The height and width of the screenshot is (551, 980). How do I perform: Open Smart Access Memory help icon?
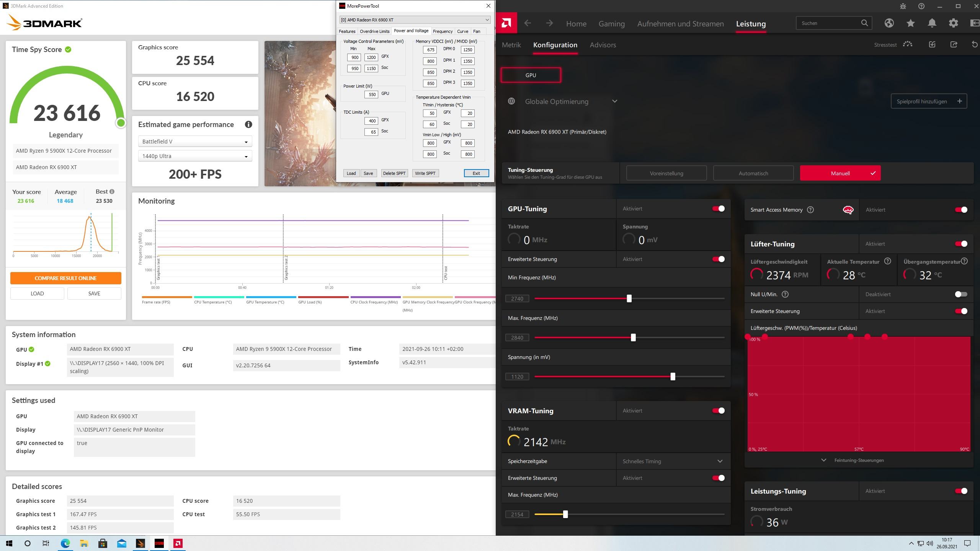810,210
